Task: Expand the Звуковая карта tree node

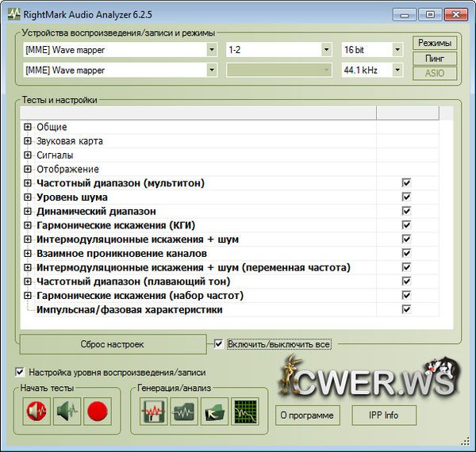Action: [x=28, y=141]
